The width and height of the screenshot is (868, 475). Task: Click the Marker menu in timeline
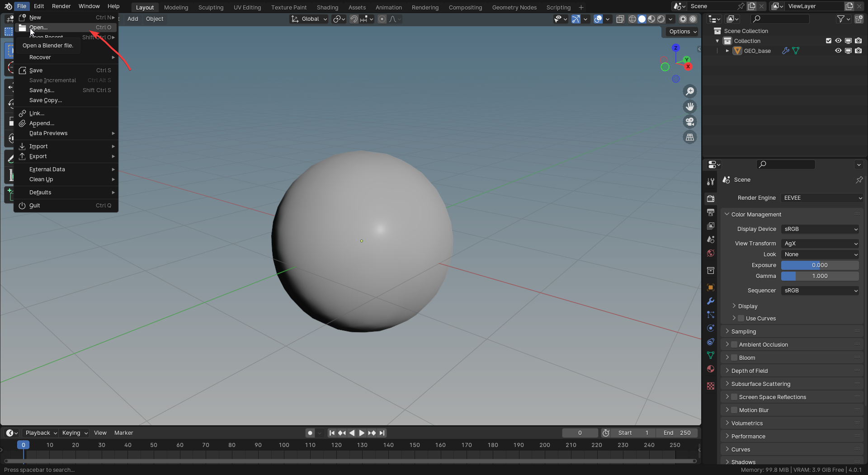coord(123,433)
